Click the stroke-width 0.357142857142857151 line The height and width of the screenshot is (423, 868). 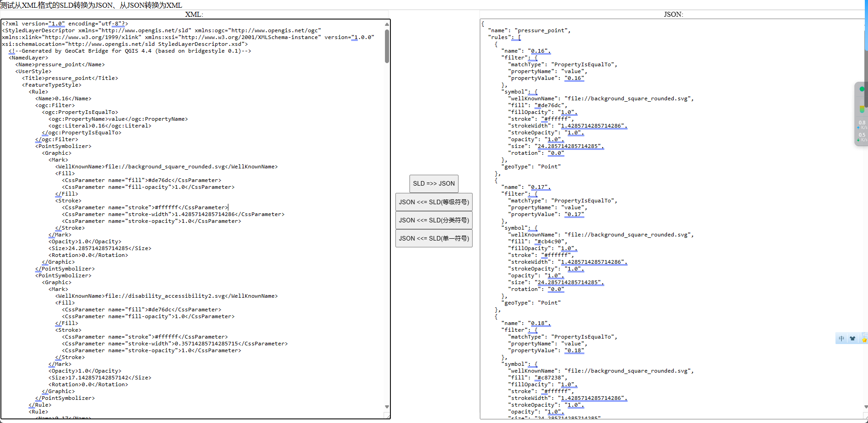pyautogui.click(x=175, y=344)
